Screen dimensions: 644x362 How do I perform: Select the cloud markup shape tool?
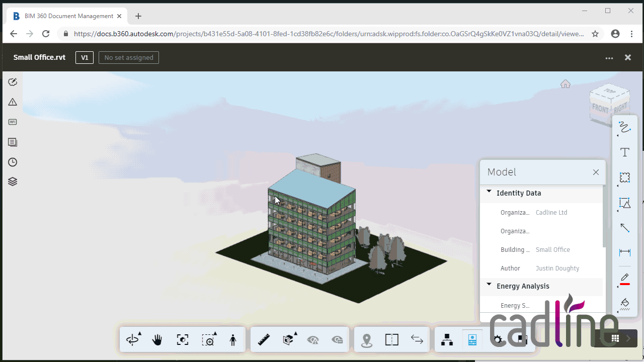point(624,178)
